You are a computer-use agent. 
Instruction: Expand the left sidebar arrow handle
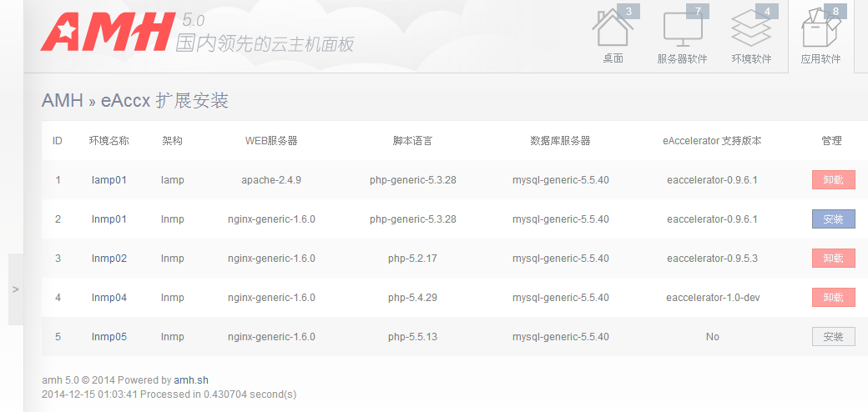point(15,289)
